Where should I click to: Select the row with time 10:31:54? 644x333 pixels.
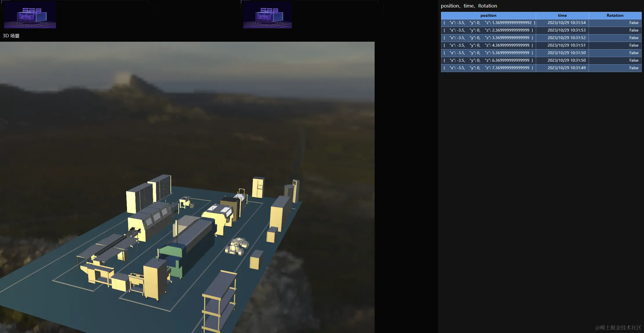[x=566, y=23]
